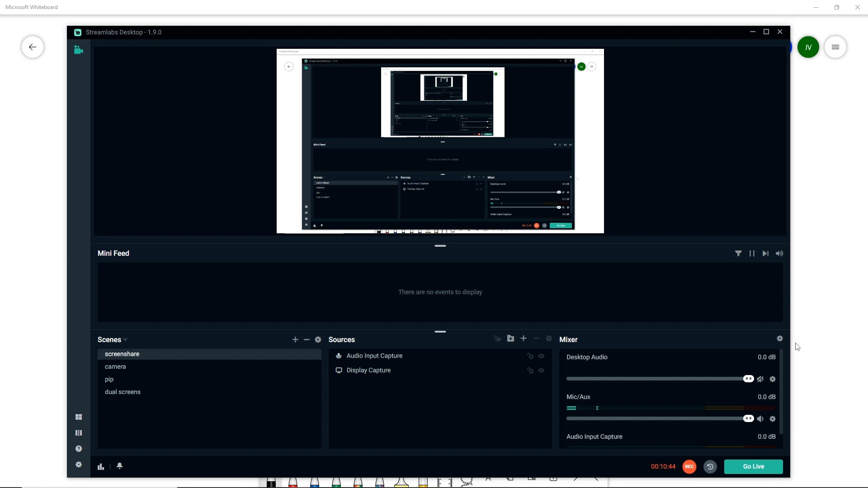Go back in the Microsoft Whiteboard window
868x488 pixels.
tap(33, 47)
